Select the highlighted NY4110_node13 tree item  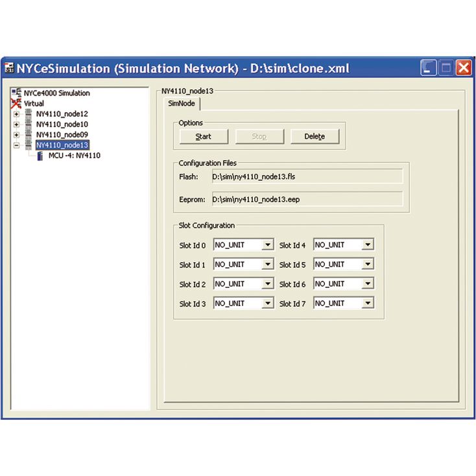coord(62,145)
